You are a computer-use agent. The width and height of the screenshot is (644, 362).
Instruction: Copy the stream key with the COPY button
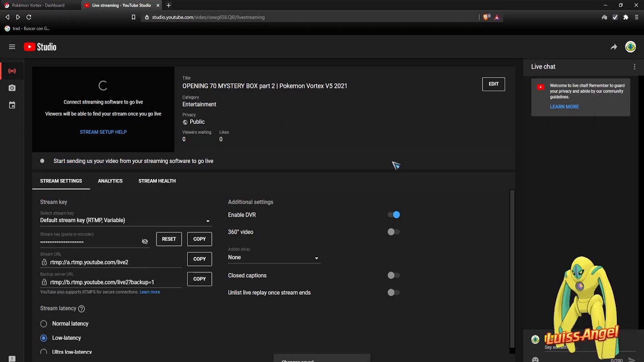click(200, 239)
